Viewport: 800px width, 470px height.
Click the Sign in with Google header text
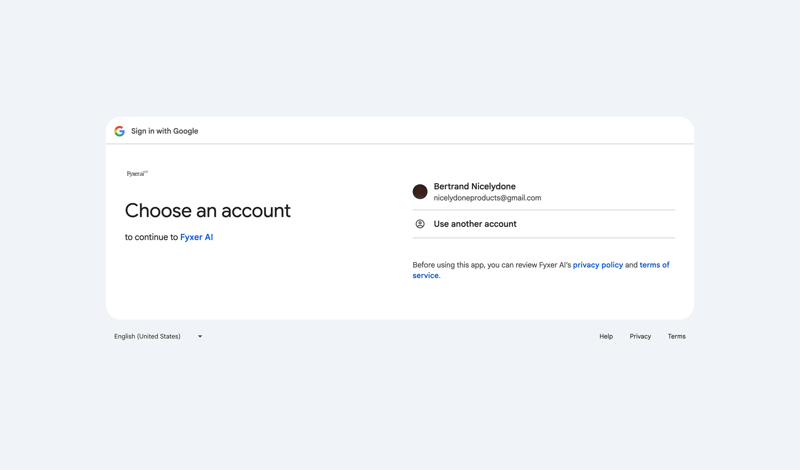(x=164, y=131)
